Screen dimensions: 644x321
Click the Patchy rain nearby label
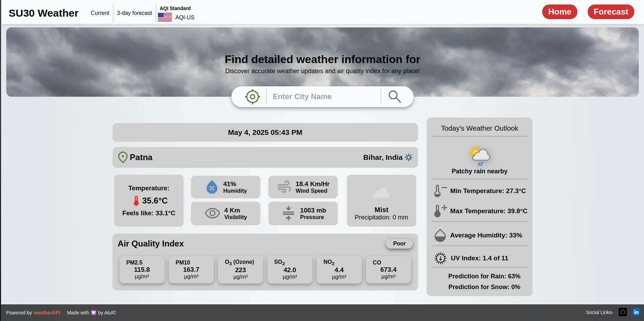(x=479, y=171)
